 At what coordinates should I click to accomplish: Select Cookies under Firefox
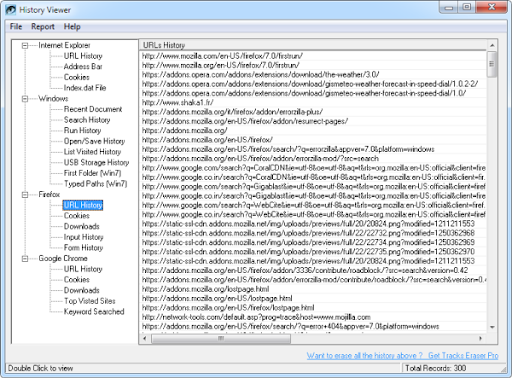click(x=77, y=216)
